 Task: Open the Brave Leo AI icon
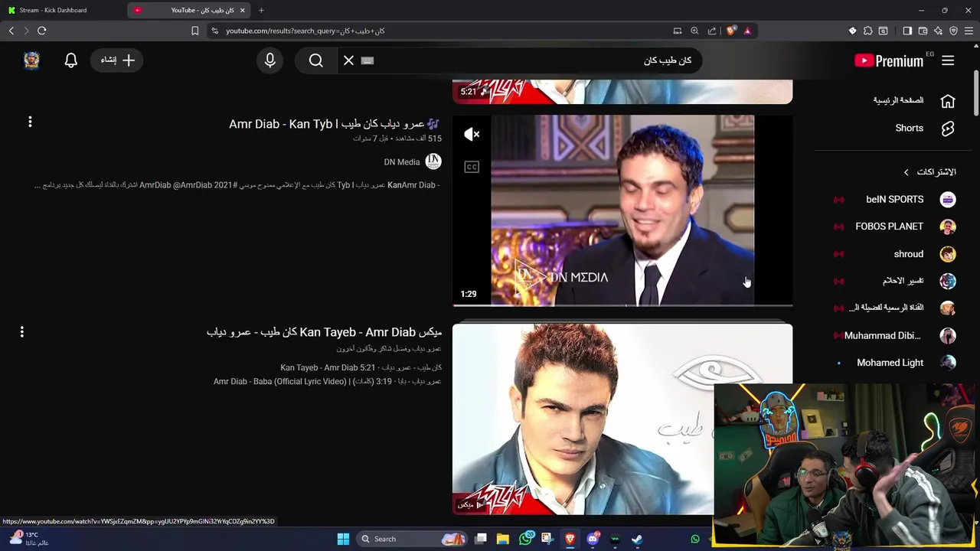pos(938,31)
